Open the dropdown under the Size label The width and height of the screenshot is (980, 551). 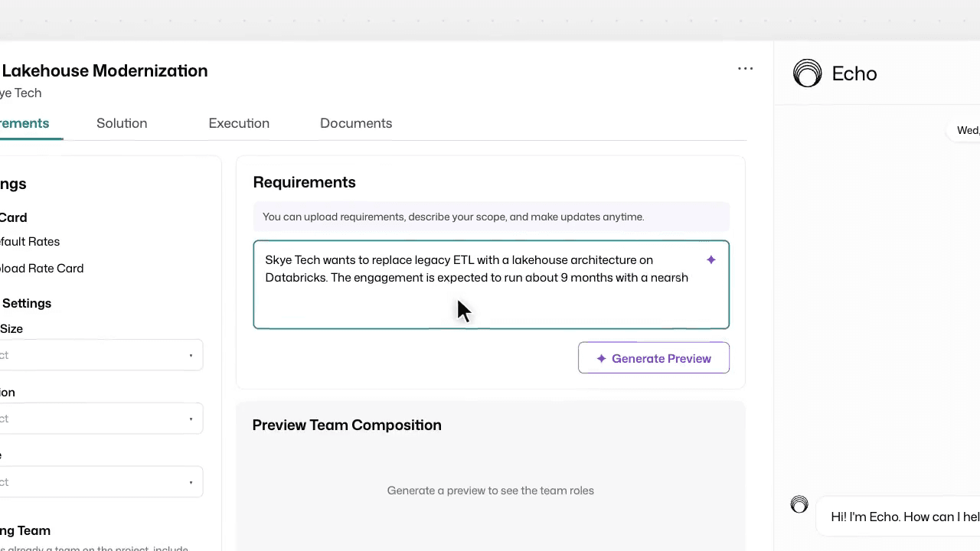click(101, 355)
